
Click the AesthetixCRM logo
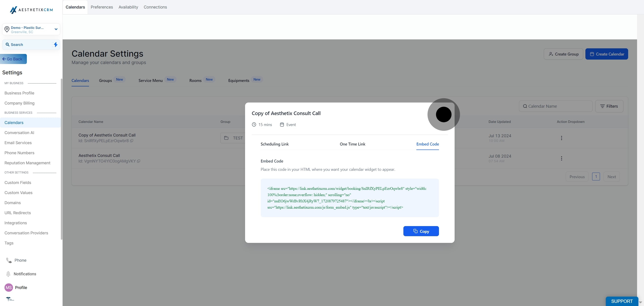[31, 10]
